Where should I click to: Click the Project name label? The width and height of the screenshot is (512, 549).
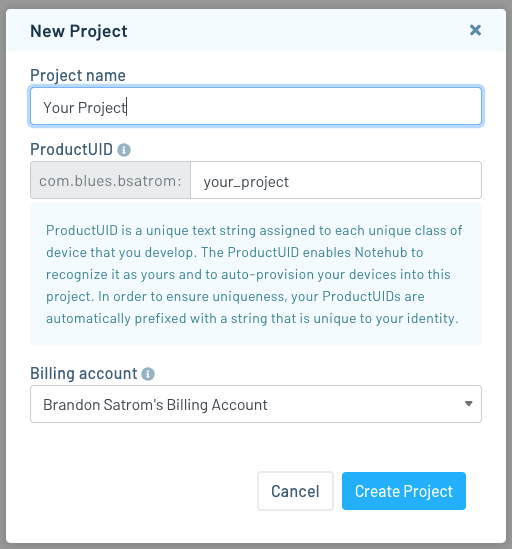click(x=78, y=76)
